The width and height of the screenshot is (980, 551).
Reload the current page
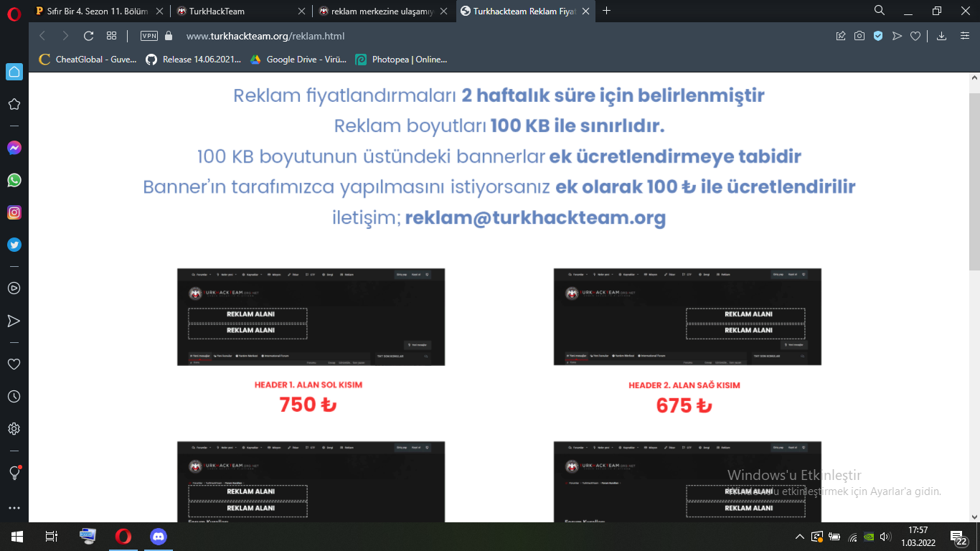tap(89, 36)
